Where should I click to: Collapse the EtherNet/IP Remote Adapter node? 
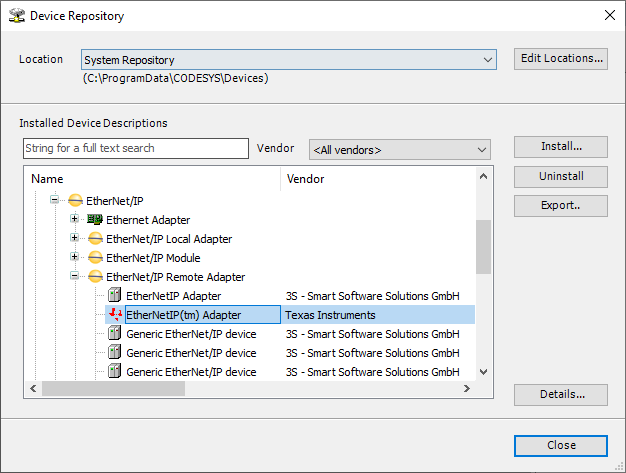(75, 277)
